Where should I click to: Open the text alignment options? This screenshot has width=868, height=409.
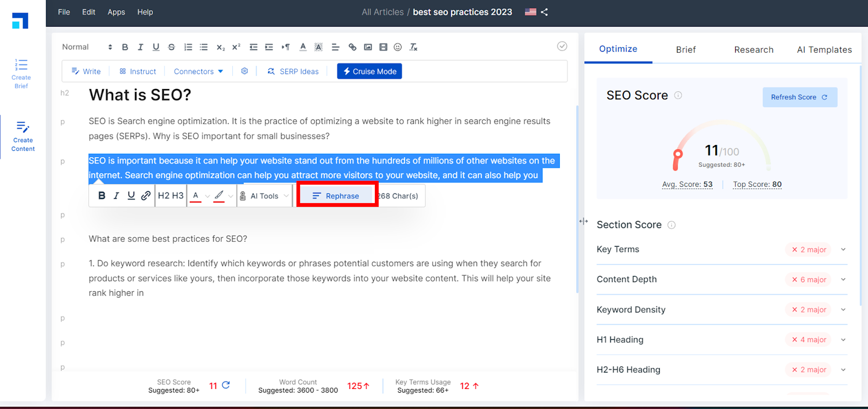coord(335,47)
